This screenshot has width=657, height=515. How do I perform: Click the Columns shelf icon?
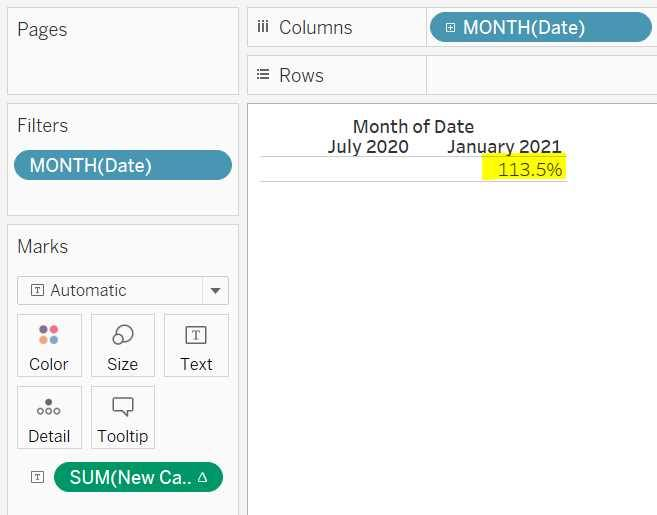[x=263, y=27]
